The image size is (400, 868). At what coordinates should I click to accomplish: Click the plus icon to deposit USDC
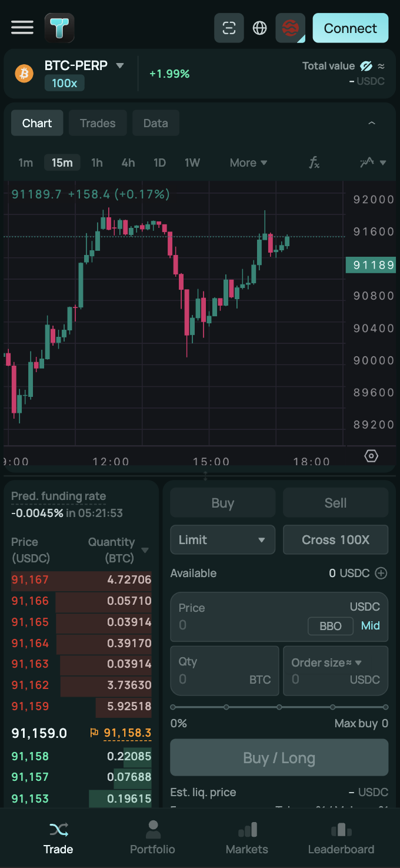[x=381, y=573]
